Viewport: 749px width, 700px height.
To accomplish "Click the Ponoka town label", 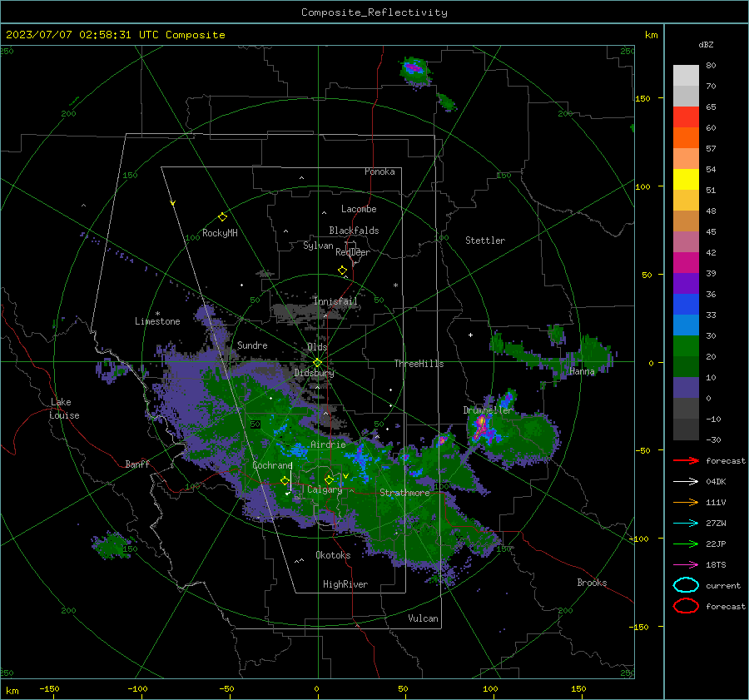I will click(x=379, y=171).
